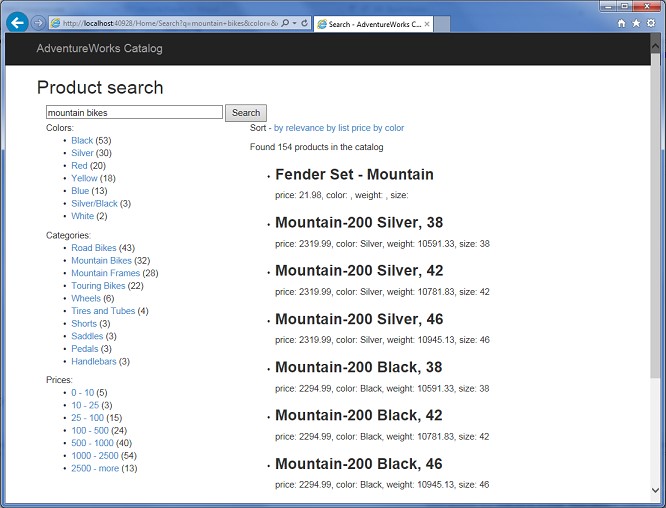This screenshot has height=508, width=666.
Task: Open AdventureWorks Catalog header link
Action: [x=99, y=48]
